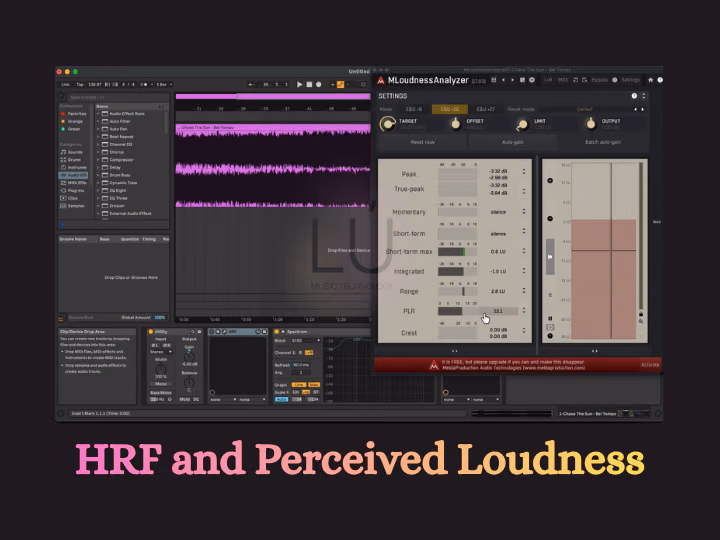Select the MIDI Effects category in browser
720x540 pixels.
pyautogui.click(x=73, y=183)
